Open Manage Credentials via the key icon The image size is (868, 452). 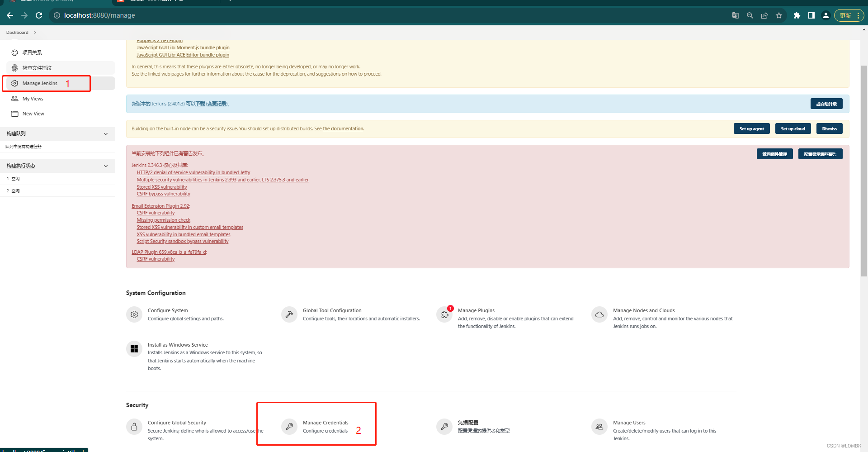[289, 426]
